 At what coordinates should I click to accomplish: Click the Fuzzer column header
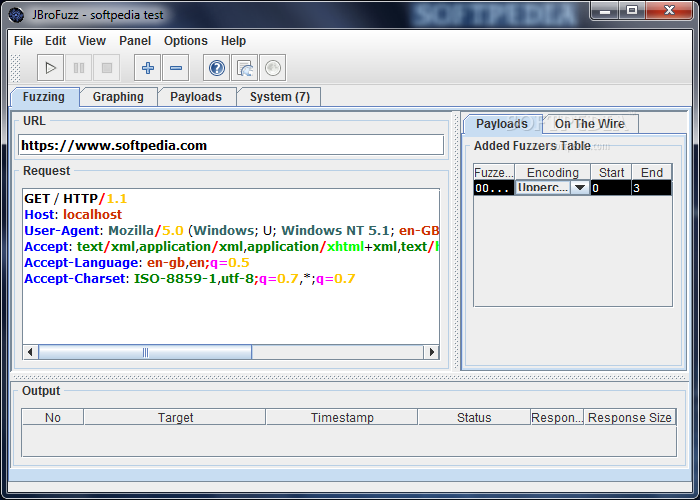point(494,172)
